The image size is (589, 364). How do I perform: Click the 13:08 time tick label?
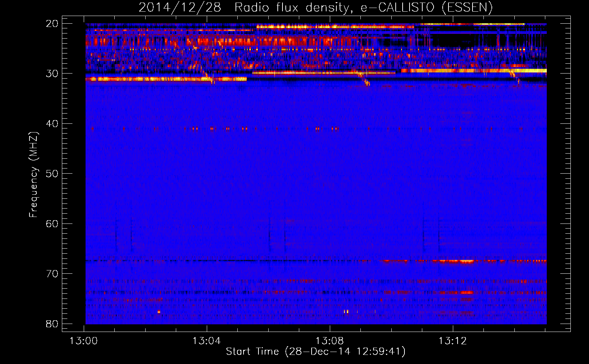tap(330, 341)
